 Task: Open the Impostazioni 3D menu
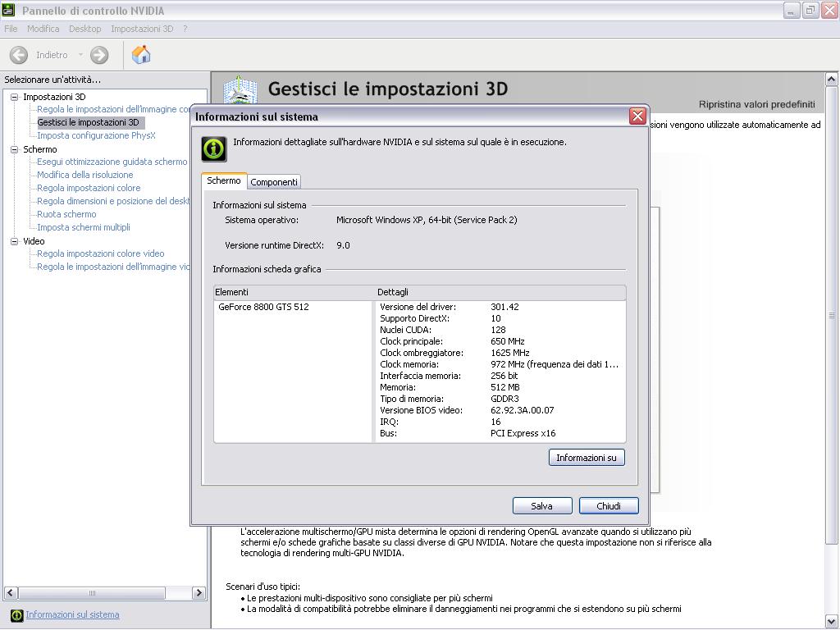coord(142,29)
